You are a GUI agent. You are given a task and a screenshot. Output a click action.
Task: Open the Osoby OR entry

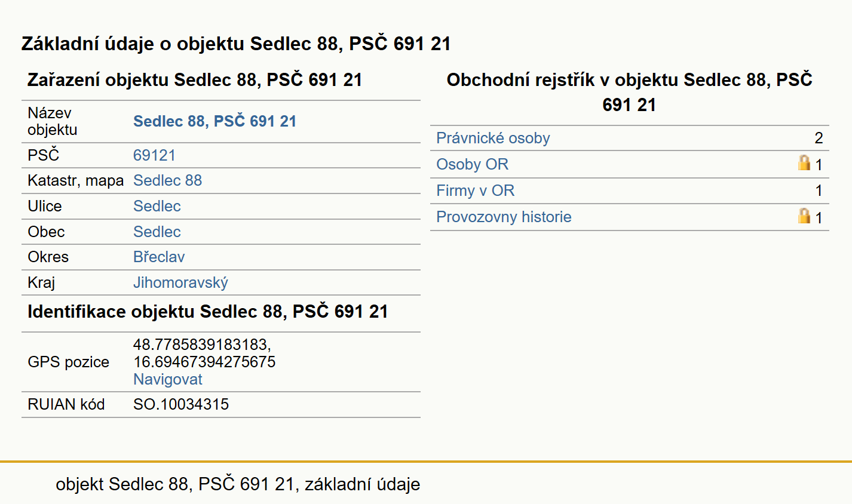tap(472, 164)
